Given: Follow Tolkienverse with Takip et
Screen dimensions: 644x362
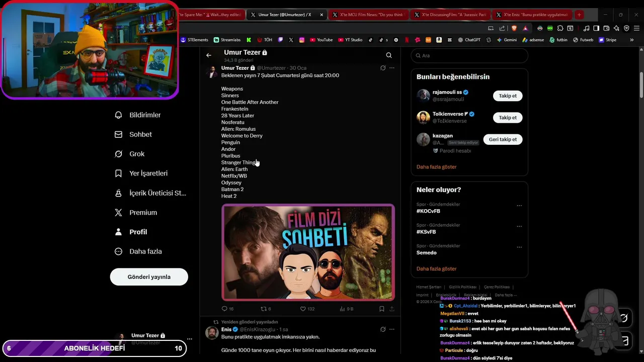Looking at the screenshot, I should click(x=508, y=118).
